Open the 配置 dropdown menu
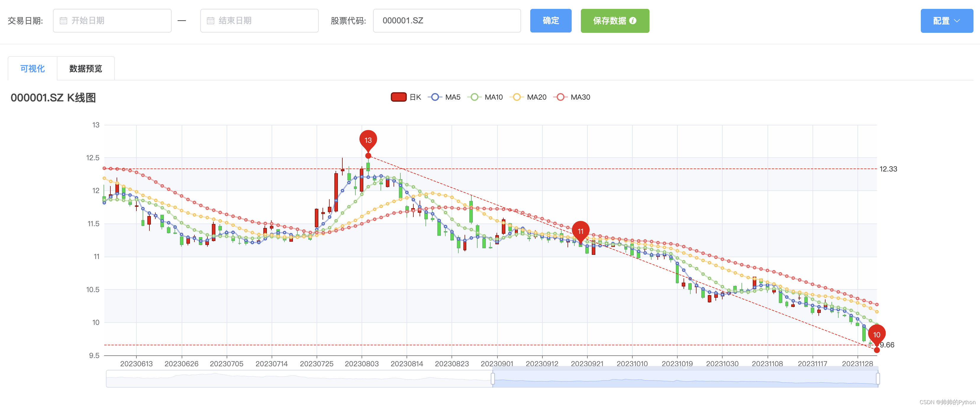Screen dimensions: 980x408 pos(947,20)
